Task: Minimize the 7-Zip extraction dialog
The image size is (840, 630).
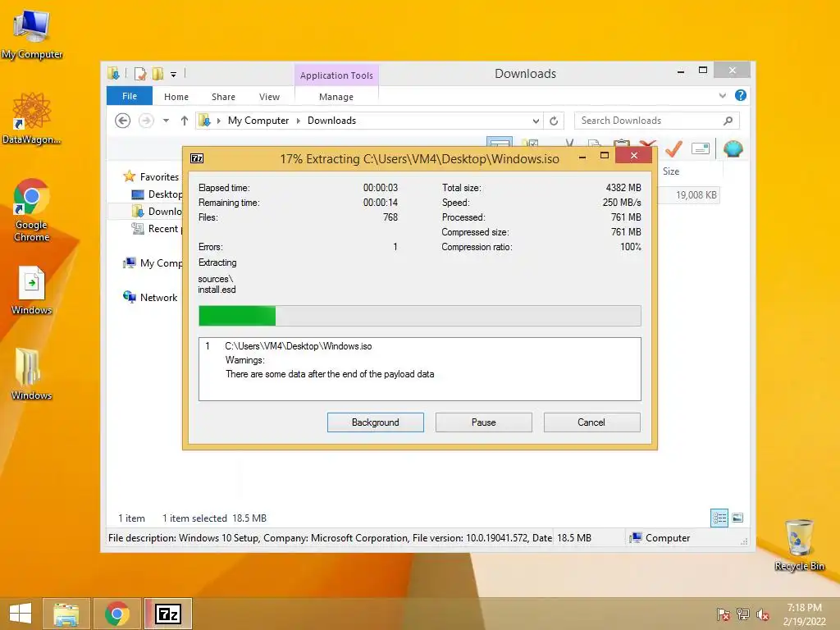Action: click(x=582, y=157)
